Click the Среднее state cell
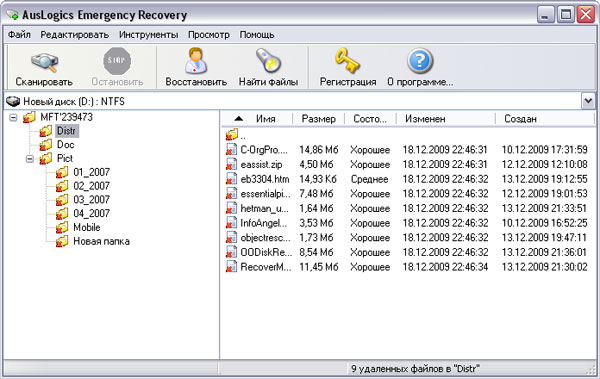The width and height of the screenshot is (600, 379). click(369, 179)
